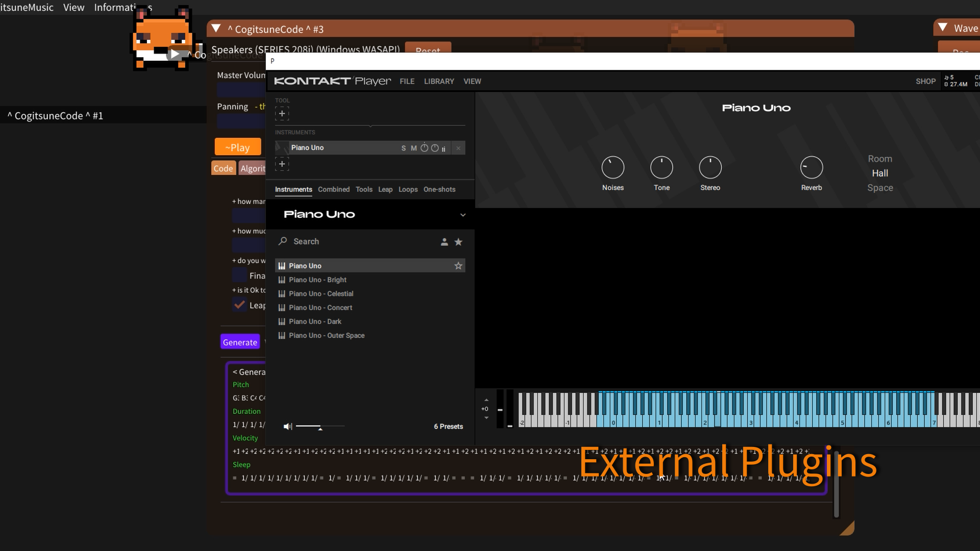Viewport: 980px width, 551px height.
Task: Click the Noises knob
Action: click(x=612, y=167)
